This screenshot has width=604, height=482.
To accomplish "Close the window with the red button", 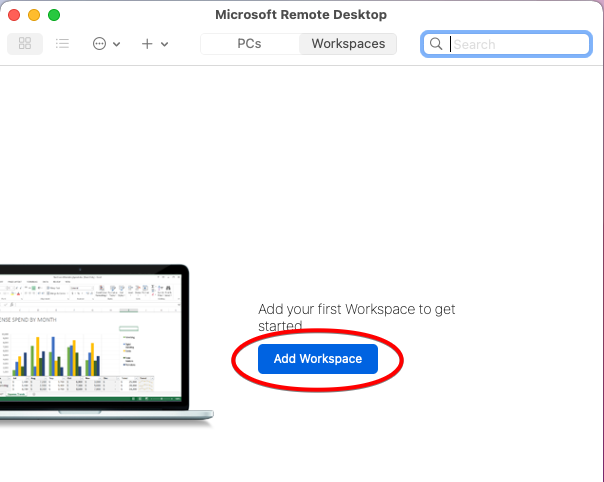I will click(14, 15).
